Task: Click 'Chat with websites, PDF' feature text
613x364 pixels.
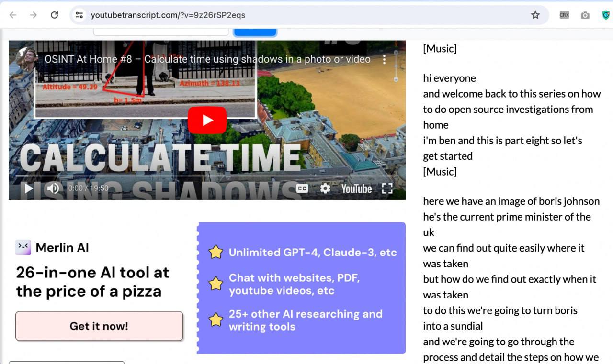Action: (x=294, y=284)
